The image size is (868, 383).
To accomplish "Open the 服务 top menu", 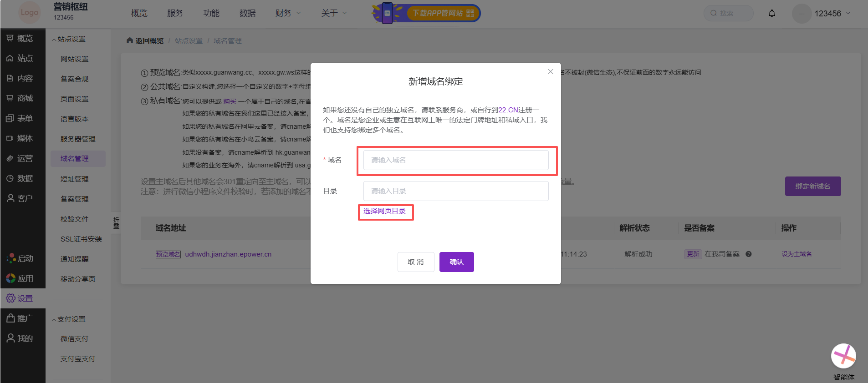I will click(x=175, y=13).
